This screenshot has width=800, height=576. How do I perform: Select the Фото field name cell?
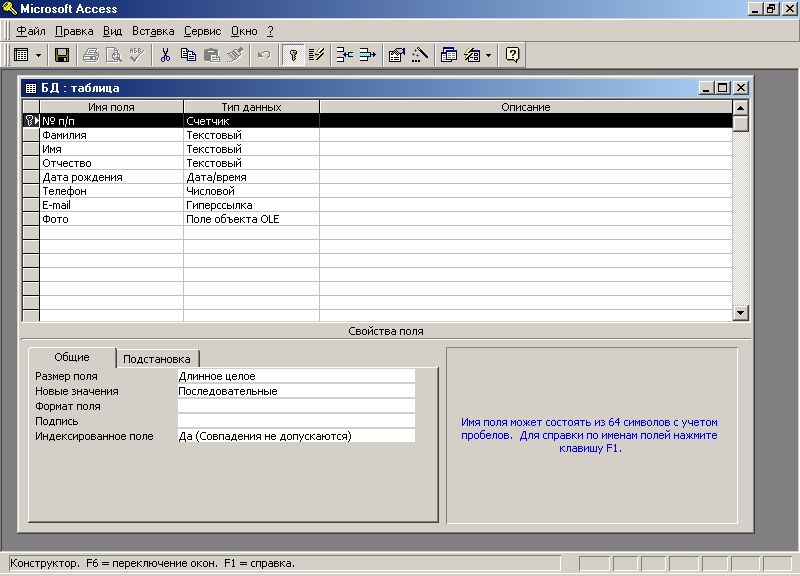[111, 219]
